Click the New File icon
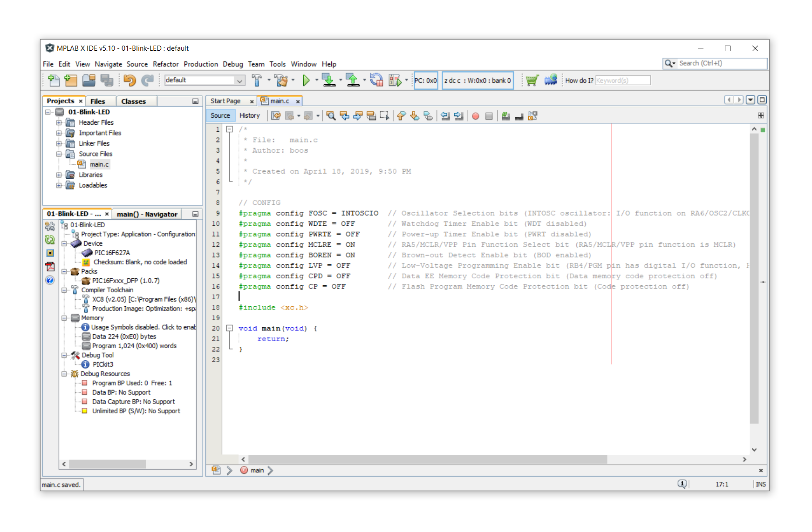 [54, 81]
